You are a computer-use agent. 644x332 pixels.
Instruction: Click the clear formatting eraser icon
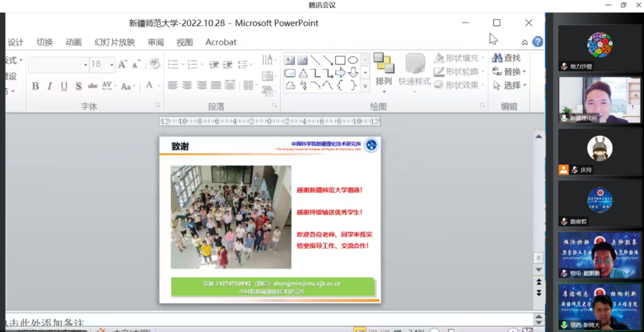154,64
